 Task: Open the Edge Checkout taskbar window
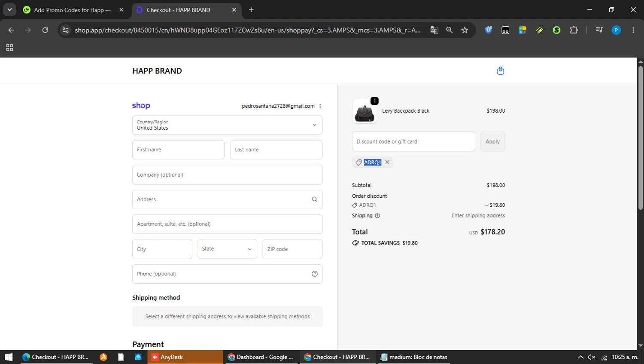point(56,357)
